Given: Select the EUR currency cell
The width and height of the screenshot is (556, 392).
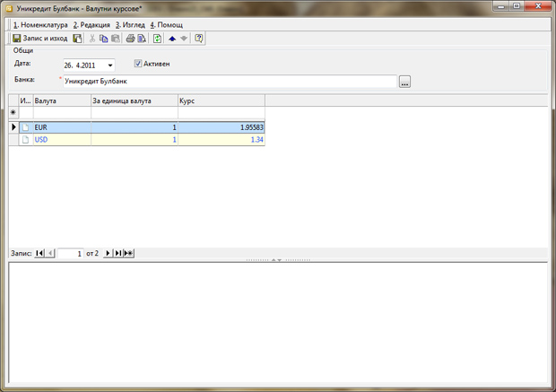Looking at the screenshot, I should point(62,127).
